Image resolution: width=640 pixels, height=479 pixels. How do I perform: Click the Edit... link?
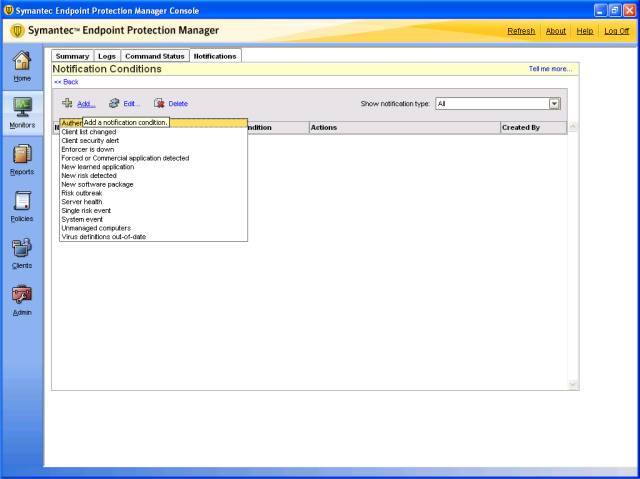click(x=131, y=104)
